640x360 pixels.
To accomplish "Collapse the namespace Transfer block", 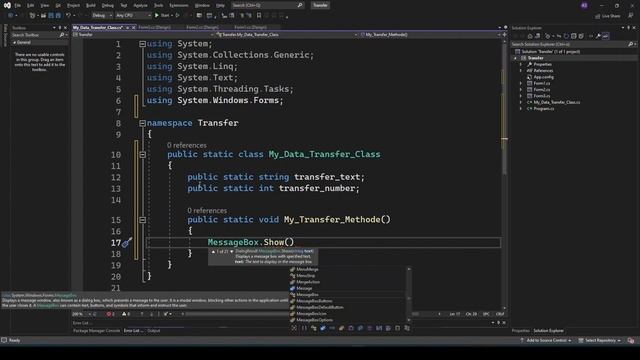I will click(142, 123).
